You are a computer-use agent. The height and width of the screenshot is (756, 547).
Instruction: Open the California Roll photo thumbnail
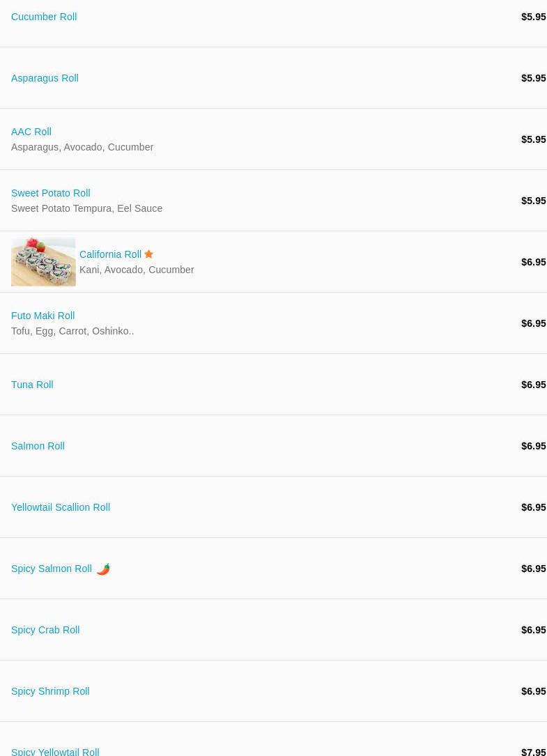click(x=43, y=262)
